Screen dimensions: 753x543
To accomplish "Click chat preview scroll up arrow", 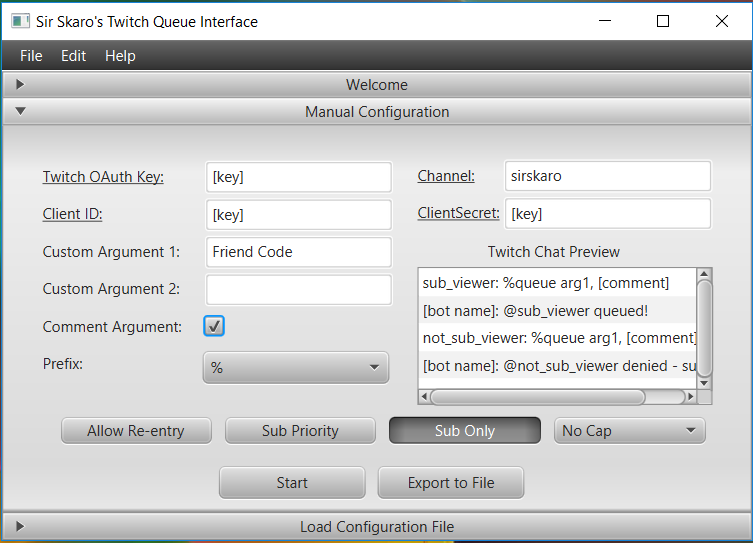I will [704, 274].
